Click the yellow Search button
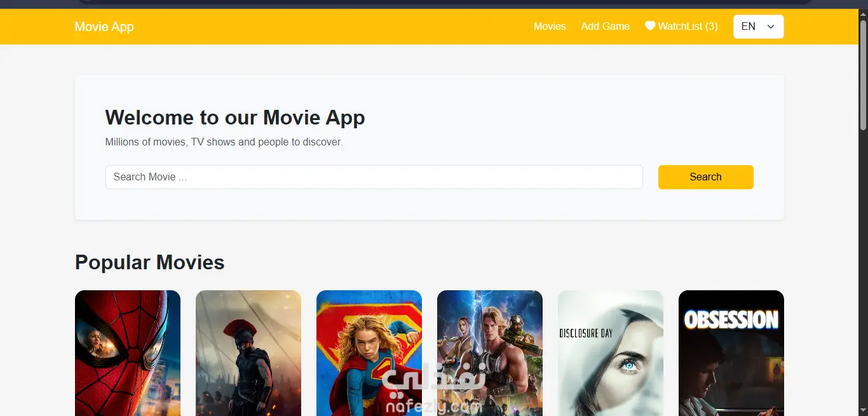This screenshot has height=416, width=868. click(705, 177)
